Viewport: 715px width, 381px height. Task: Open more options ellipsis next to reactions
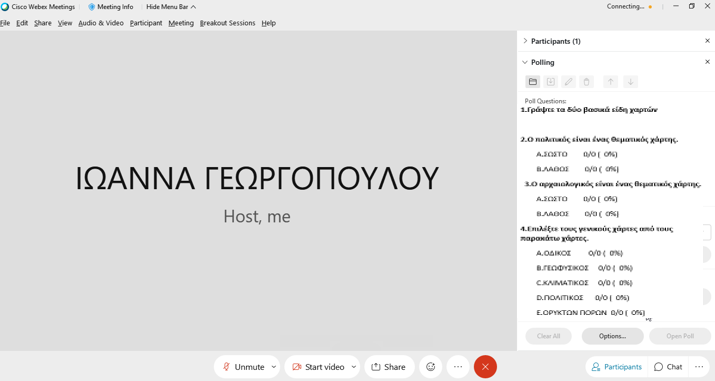[458, 367]
